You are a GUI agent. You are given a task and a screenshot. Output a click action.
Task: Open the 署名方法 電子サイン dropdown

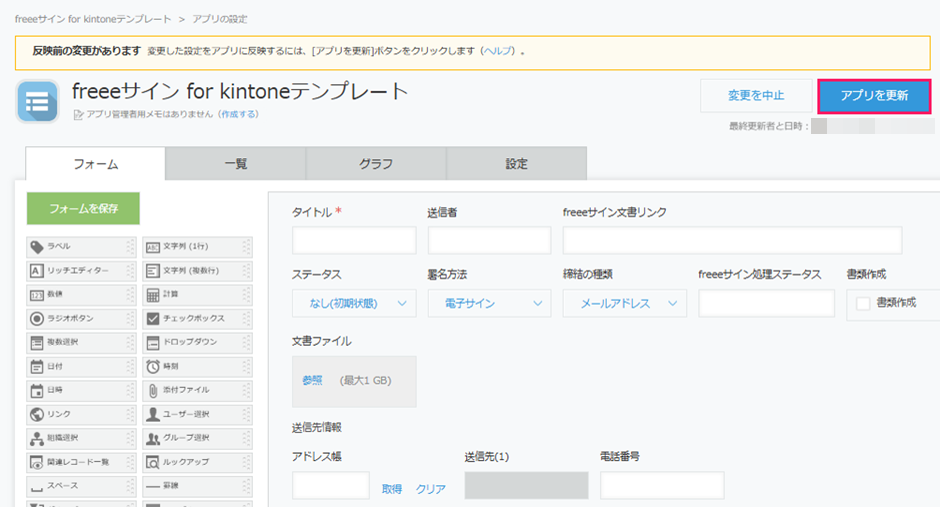click(489, 304)
